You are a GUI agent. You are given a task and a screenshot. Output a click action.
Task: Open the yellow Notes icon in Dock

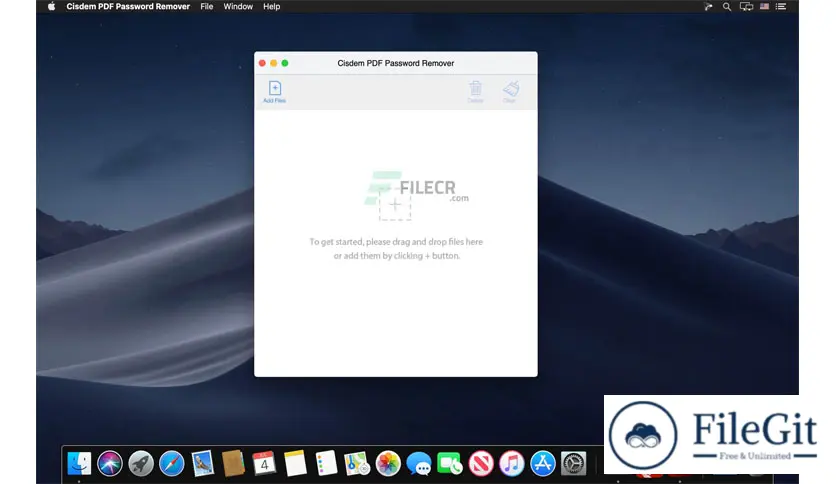coord(295,463)
